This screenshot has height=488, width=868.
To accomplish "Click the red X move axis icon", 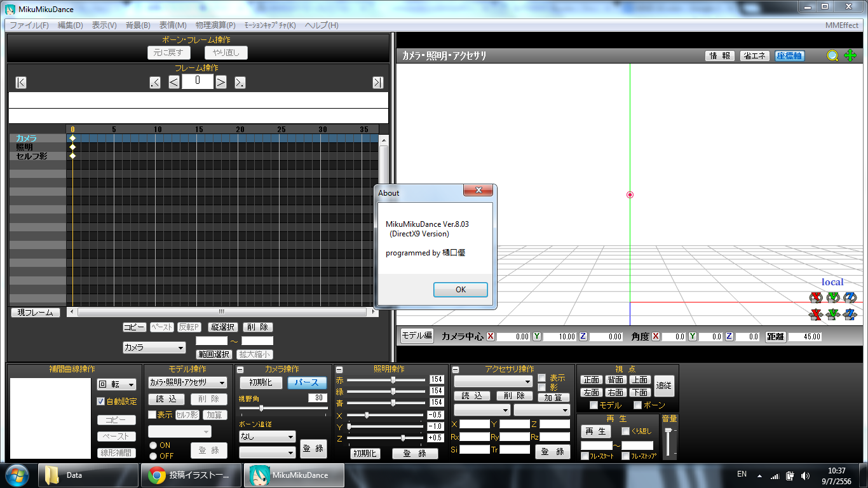I will point(816,314).
